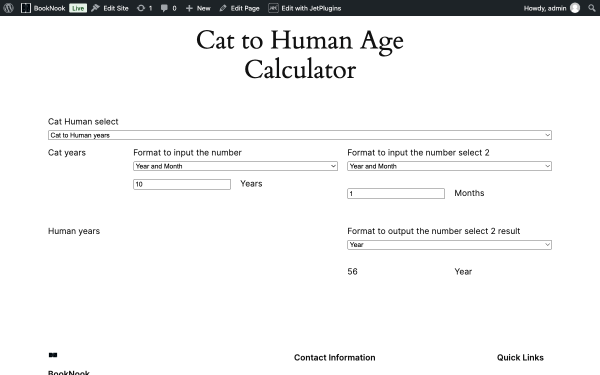
Task: Click the BookNook footer logo icon
Action: tap(53, 355)
